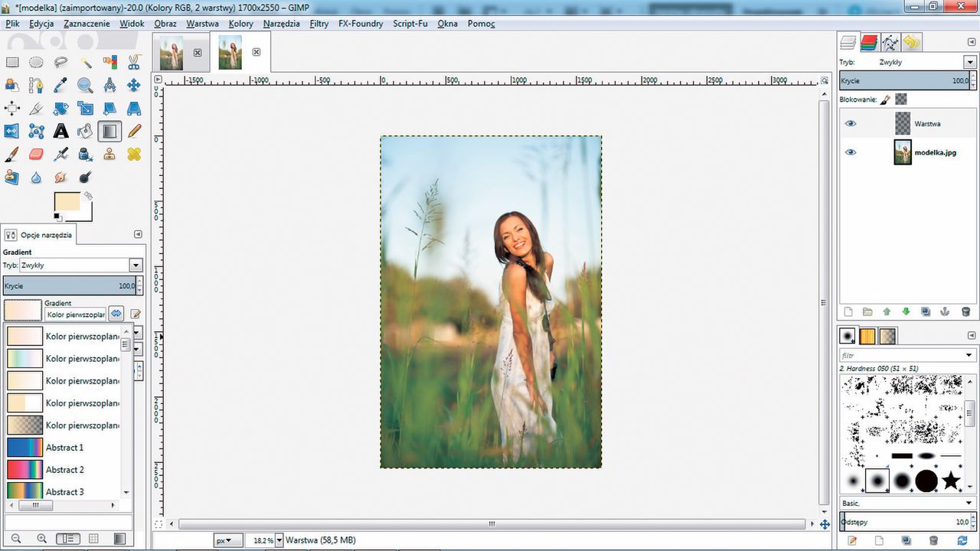The height and width of the screenshot is (551, 980).
Task: Open layers dock configuration menu arrow
Action: 970,43
